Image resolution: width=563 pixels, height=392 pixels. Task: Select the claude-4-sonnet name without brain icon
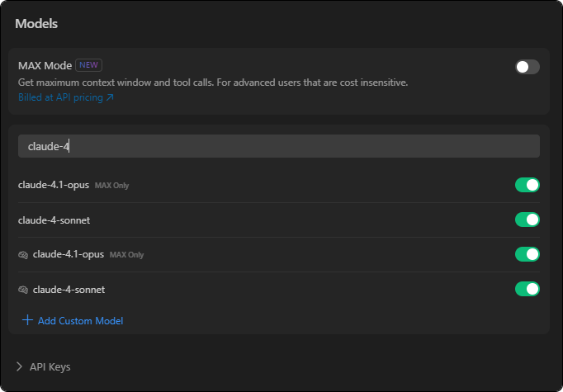(54, 220)
